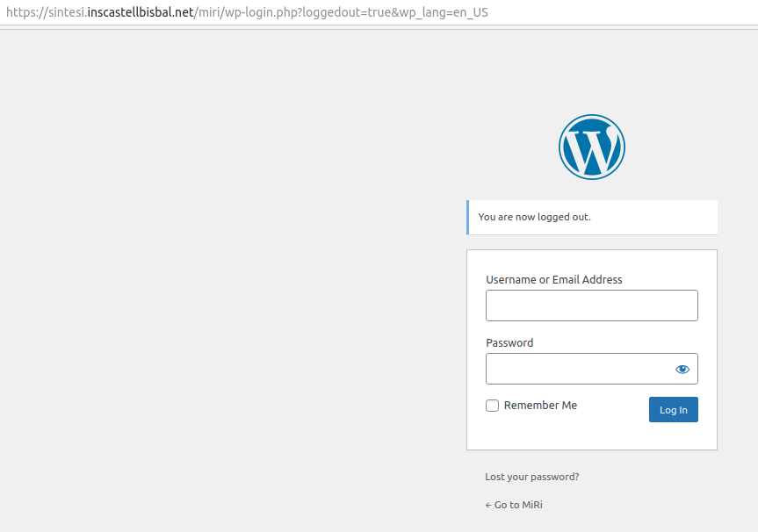Click into the Password input field
This screenshot has height=532, width=758.
coord(577,370)
